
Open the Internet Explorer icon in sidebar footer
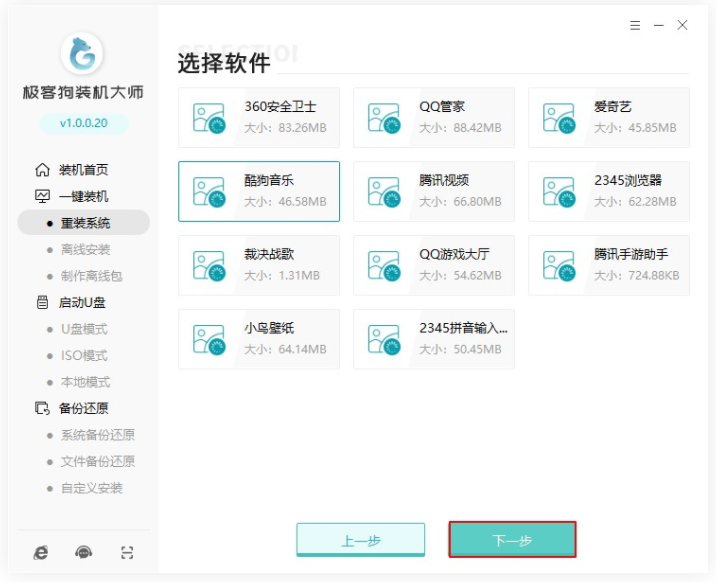[41, 552]
